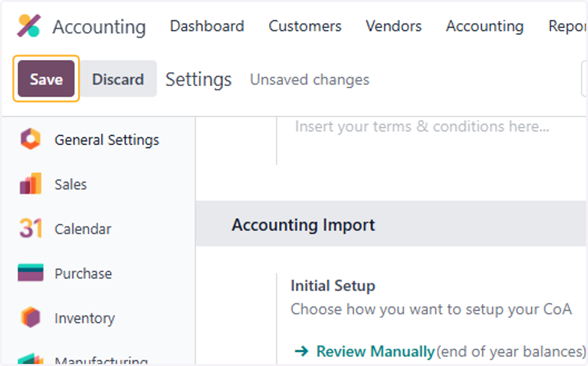Viewport: 588px width, 366px height.
Task: Click the Odoo Accounting app logo
Action: pyautogui.click(x=29, y=26)
